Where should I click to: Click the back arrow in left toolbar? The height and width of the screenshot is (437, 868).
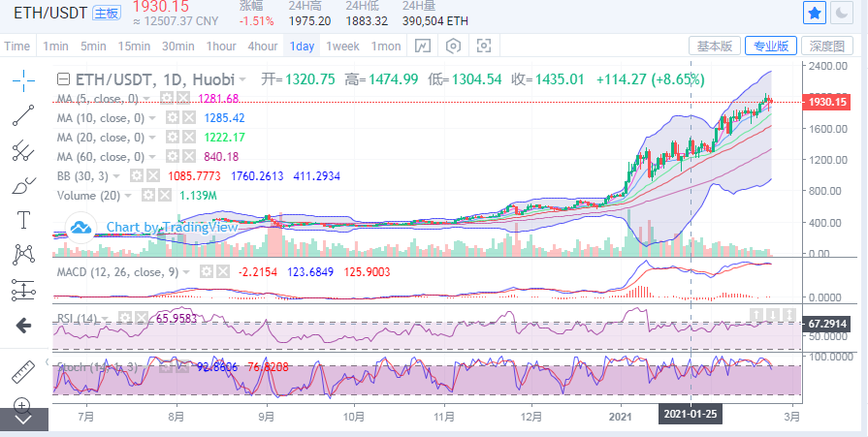point(23,326)
